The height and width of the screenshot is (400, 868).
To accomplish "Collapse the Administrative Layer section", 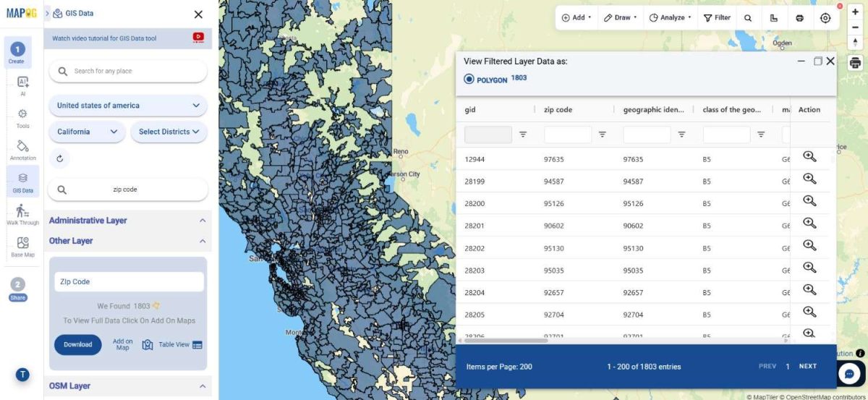I will coord(203,221).
